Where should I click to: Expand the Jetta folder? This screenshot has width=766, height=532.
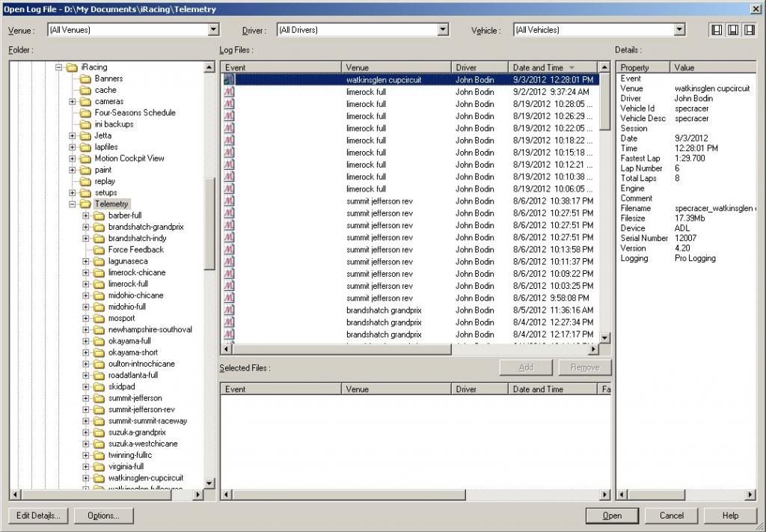click(73, 135)
